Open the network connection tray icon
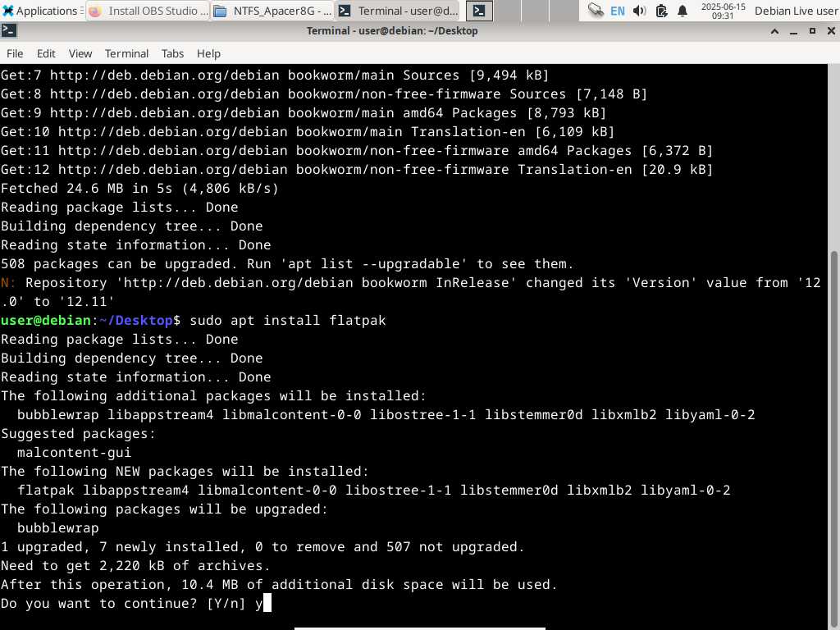 (596, 10)
